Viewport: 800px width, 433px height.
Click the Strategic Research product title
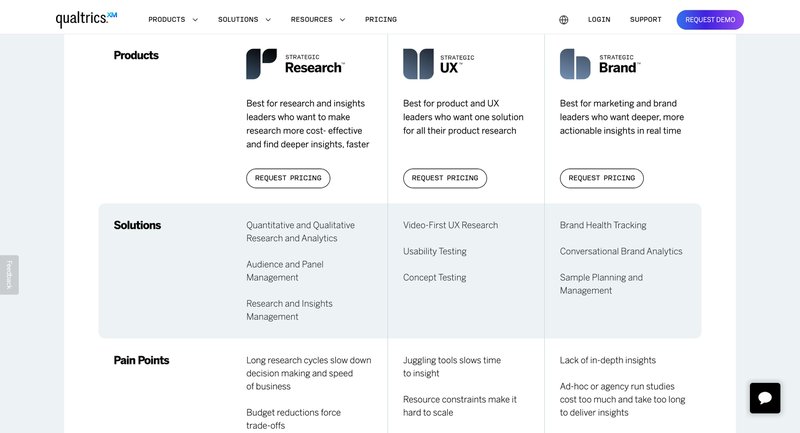(314, 64)
